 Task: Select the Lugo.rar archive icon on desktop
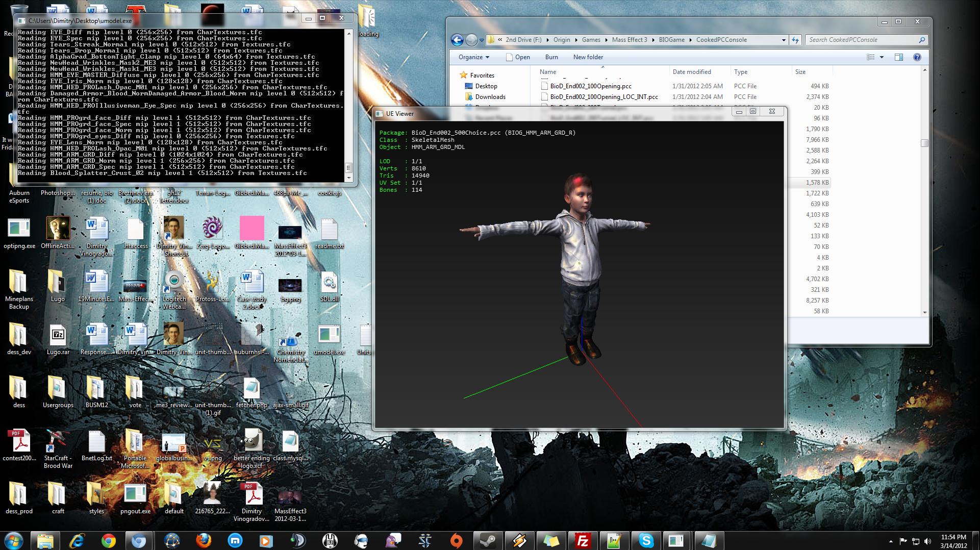tap(58, 340)
